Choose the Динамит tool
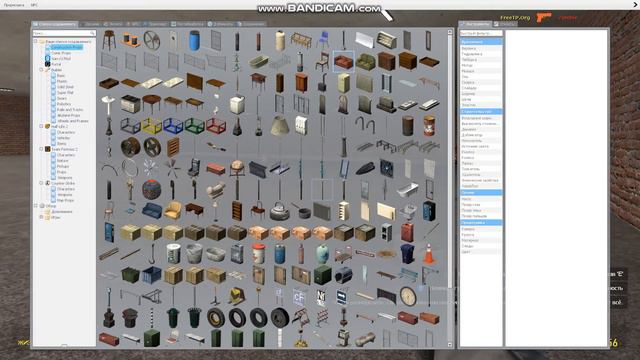 [481, 129]
